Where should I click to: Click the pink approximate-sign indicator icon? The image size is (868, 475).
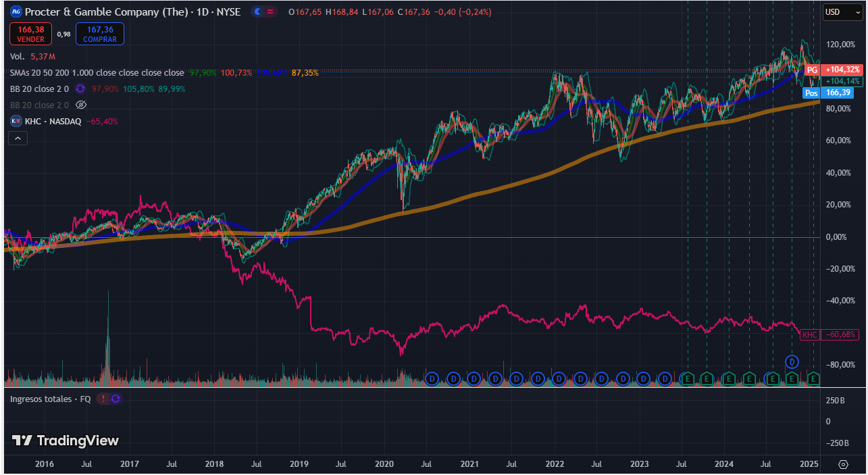(270, 12)
